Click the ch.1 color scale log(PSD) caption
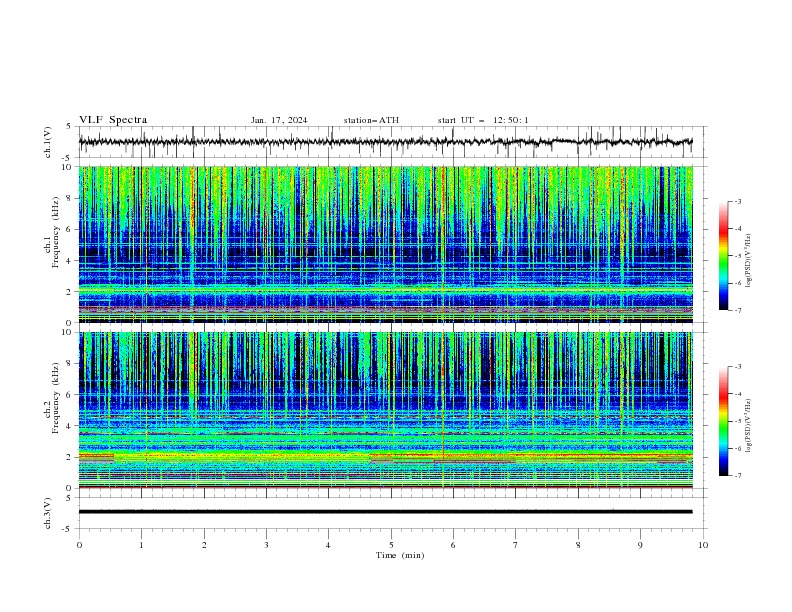 point(749,261)
